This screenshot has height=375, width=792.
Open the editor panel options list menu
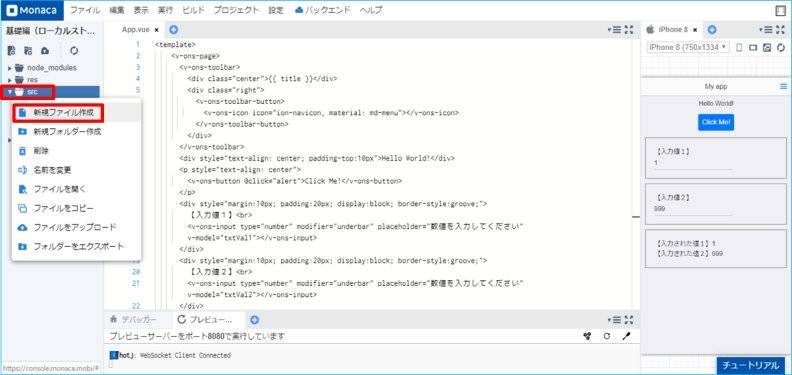click(x=614, y=30)
